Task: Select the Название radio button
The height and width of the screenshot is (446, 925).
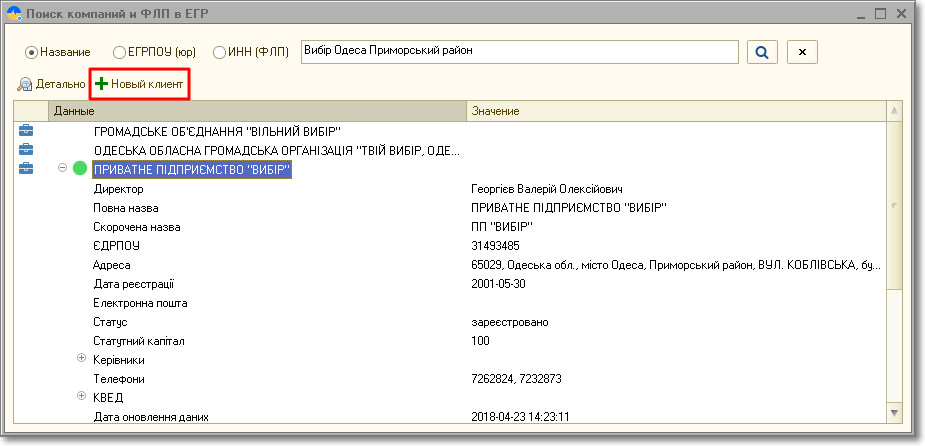Action: [31, 52]
